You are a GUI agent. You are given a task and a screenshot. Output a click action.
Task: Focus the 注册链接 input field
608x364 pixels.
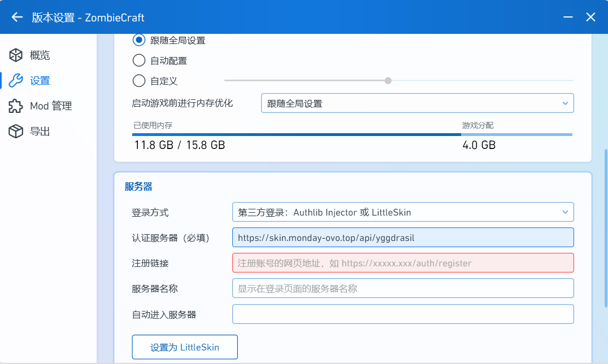point(403,263)
